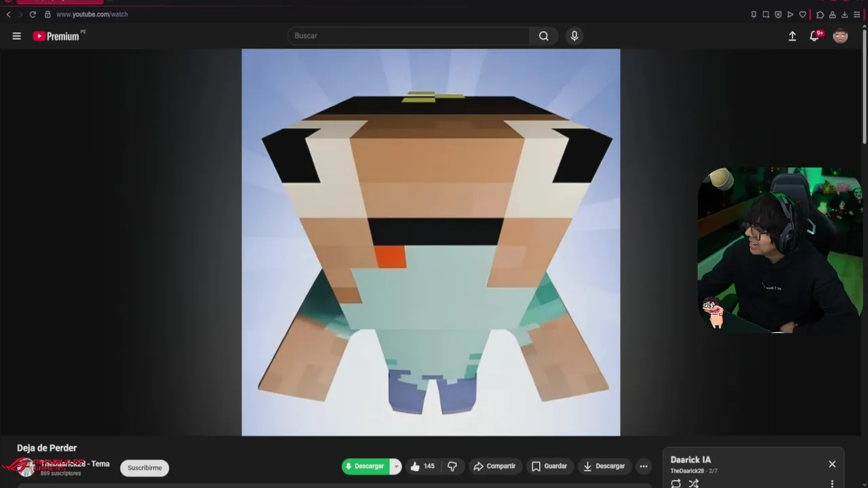Open playlist panel three-dot options
The width and height of the screenshot is (868, 488).
[832, 484]
